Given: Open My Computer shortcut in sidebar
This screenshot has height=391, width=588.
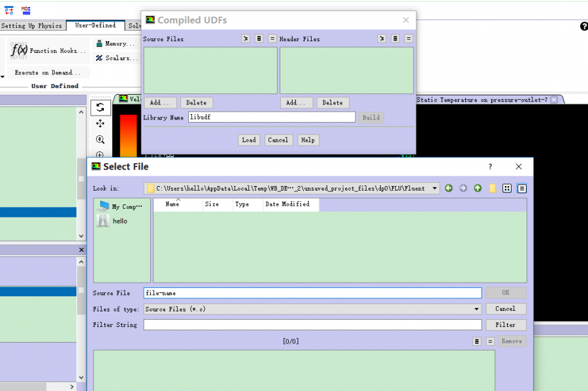Looking at the screenshot, I should 120,206.
